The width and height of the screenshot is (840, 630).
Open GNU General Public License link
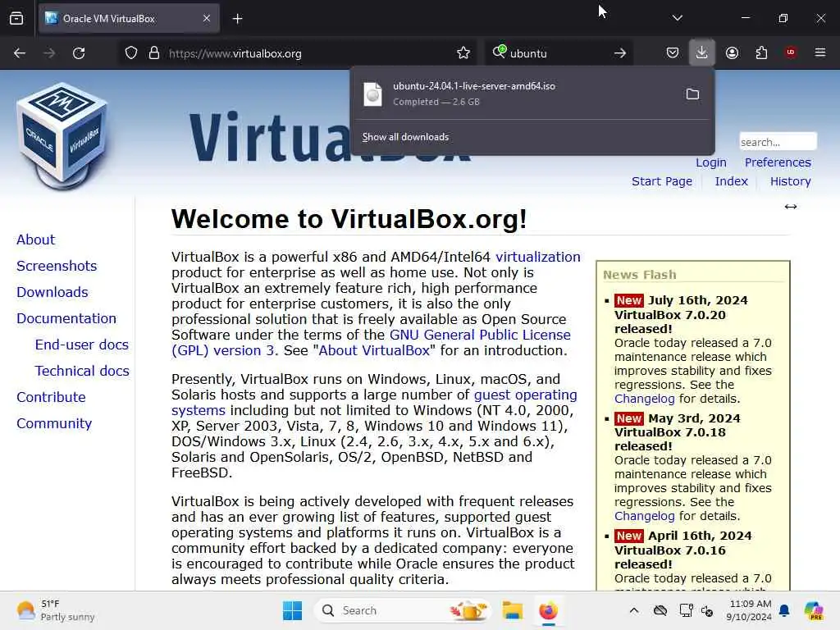click(x=480, y=335)
